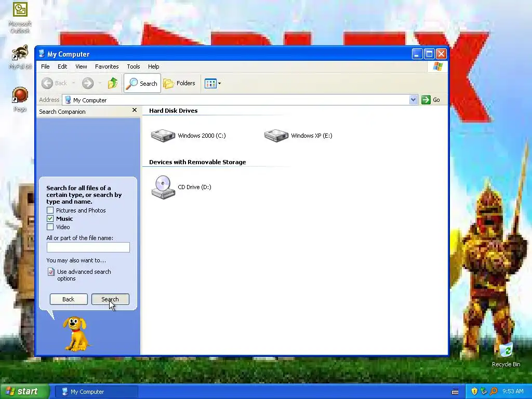
Task: Click the Hard Disk Drives group header
Action: tap(173, 111)
